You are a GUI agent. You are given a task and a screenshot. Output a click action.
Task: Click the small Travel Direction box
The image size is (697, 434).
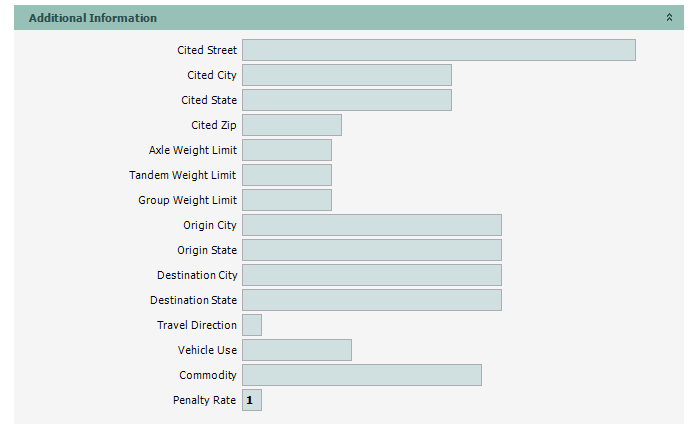pyautogui.click(x=252, y=325)
